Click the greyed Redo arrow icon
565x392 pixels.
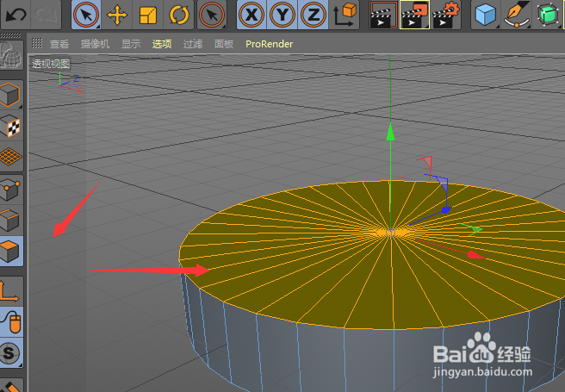[46, 15]
